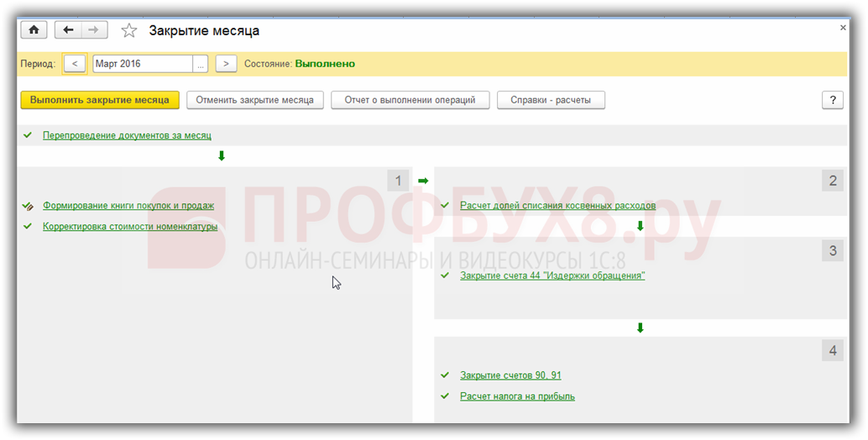Screen dimensions: 868x440
Task: Click checkmark beside Перепроведение документов за месяц
Action: (x=28, y=134)
